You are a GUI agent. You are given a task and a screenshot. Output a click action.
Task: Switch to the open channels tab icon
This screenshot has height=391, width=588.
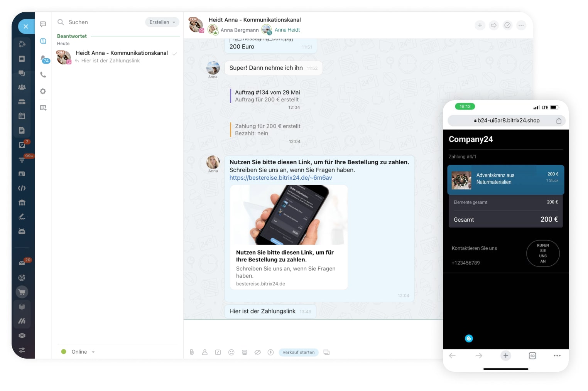43,41
